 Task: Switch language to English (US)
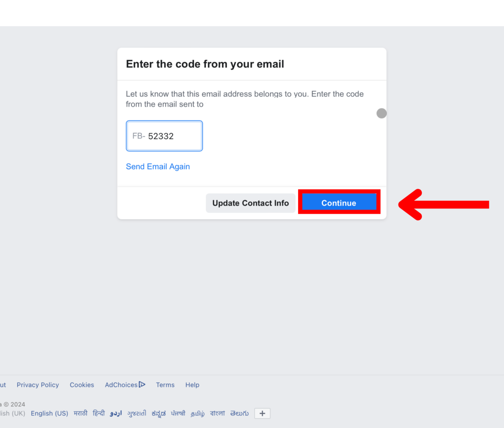[x=49, y=413]
